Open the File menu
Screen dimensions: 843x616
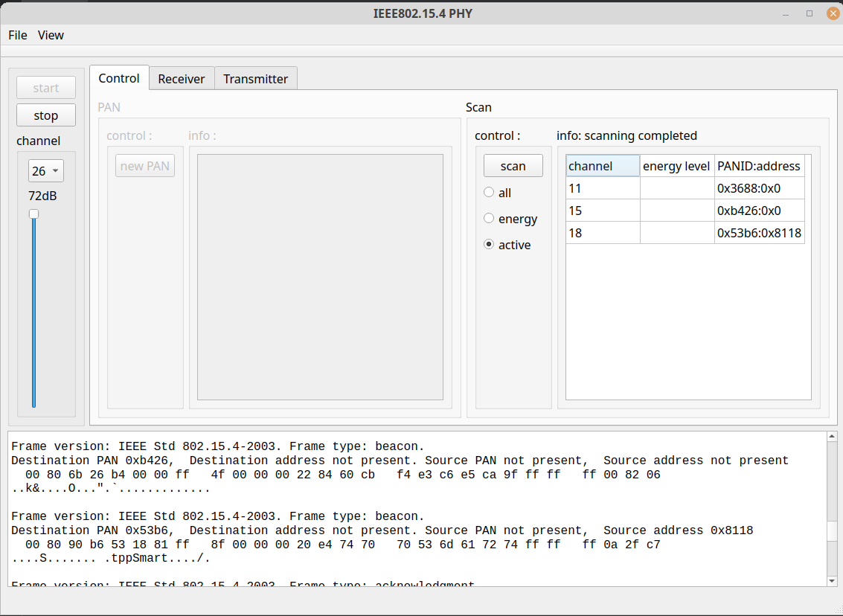click(17, 35)
